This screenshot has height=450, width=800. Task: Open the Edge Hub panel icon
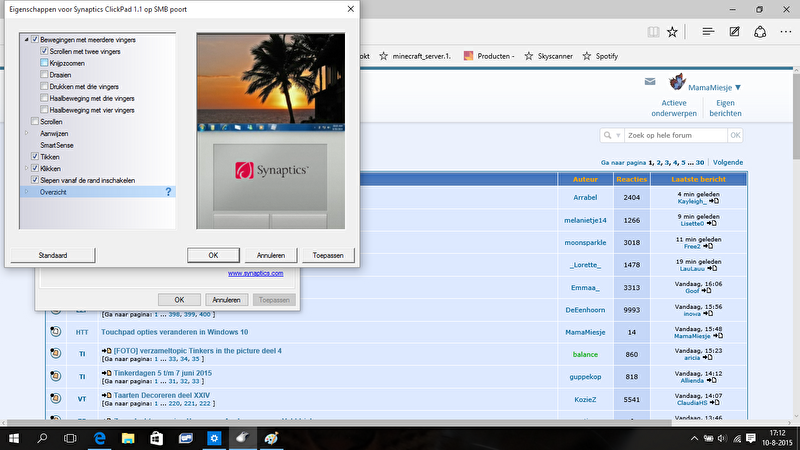coord(708,31)
